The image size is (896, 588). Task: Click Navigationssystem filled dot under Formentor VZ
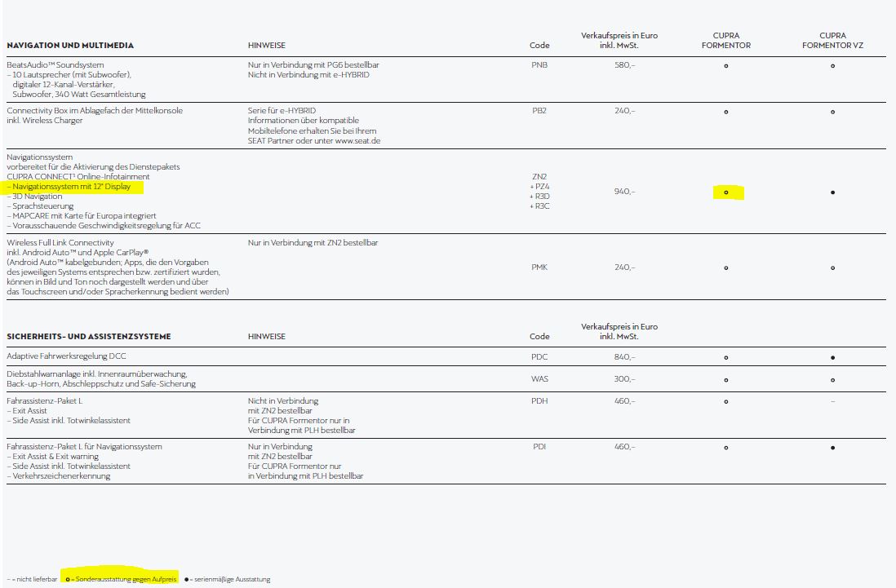[x=832, y=192]
